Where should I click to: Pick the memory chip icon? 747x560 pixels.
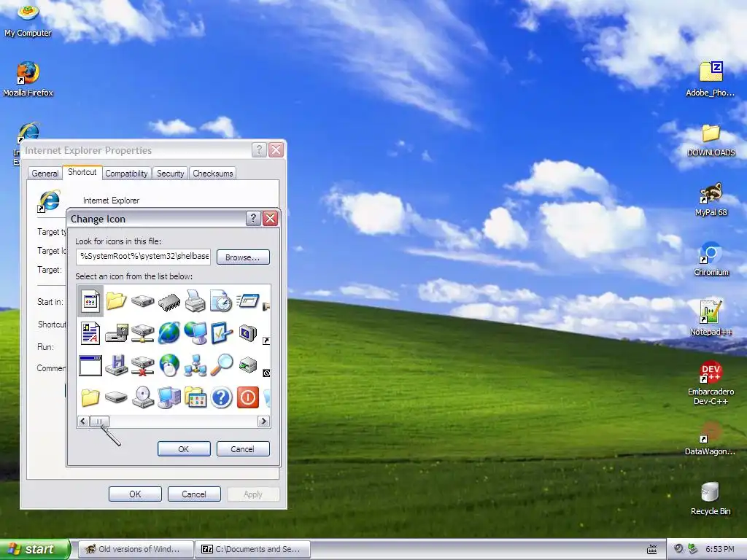click(169, 302)
